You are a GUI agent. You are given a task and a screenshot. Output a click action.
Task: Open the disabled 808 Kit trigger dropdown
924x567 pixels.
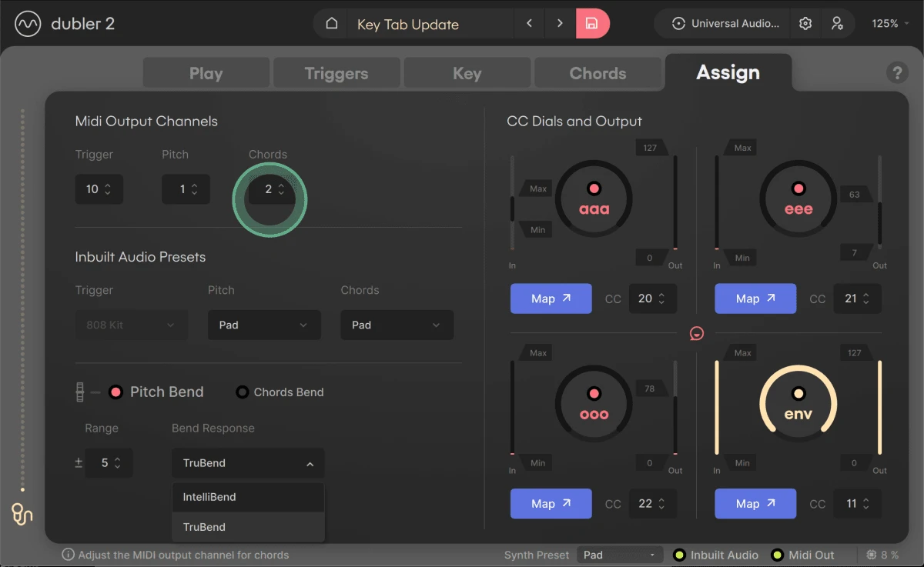[x=132, y=325]
